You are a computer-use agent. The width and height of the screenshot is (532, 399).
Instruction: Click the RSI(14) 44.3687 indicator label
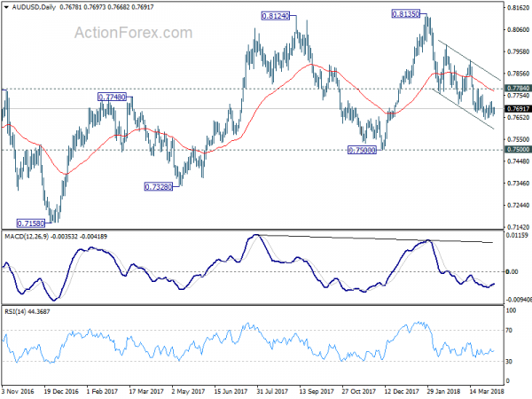click(x=27, y=311)
